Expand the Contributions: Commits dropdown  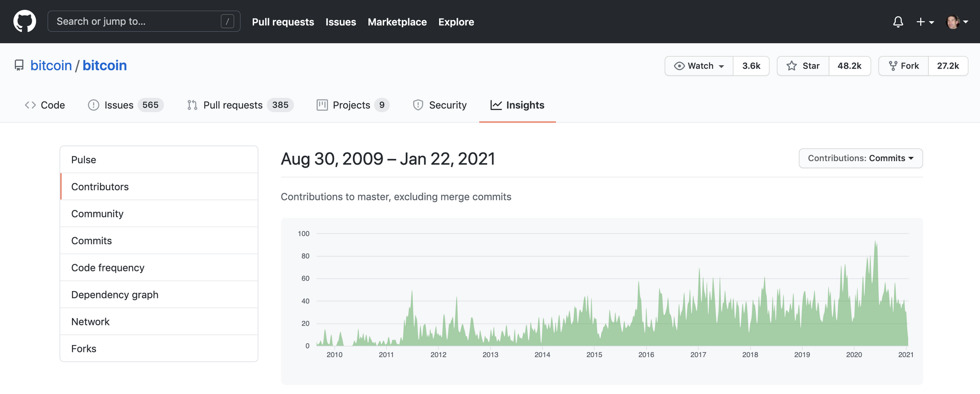click(x=860, y=158)
